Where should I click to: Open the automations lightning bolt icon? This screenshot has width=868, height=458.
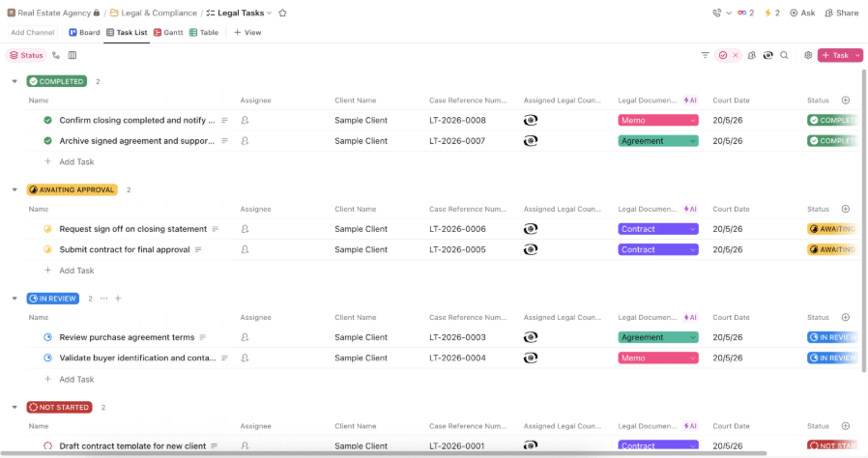(x=767, y=13)
